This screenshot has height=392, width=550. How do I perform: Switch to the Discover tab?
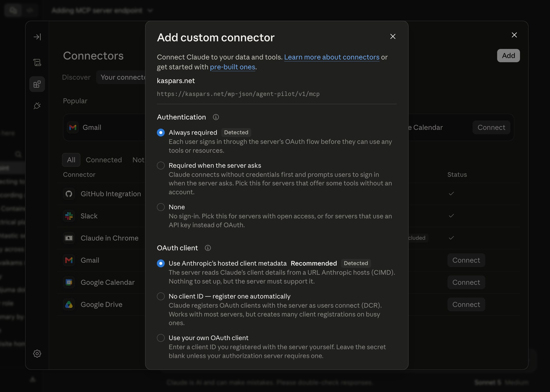coord(76,77)
